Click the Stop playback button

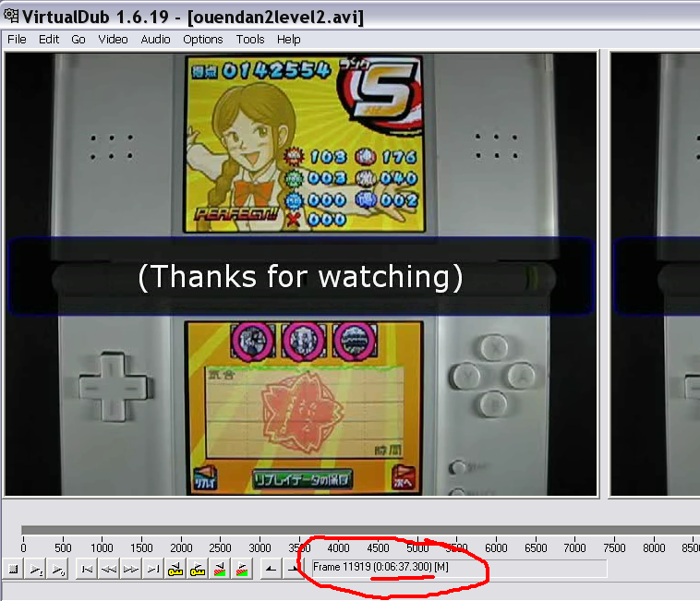[x=14, y=569]
